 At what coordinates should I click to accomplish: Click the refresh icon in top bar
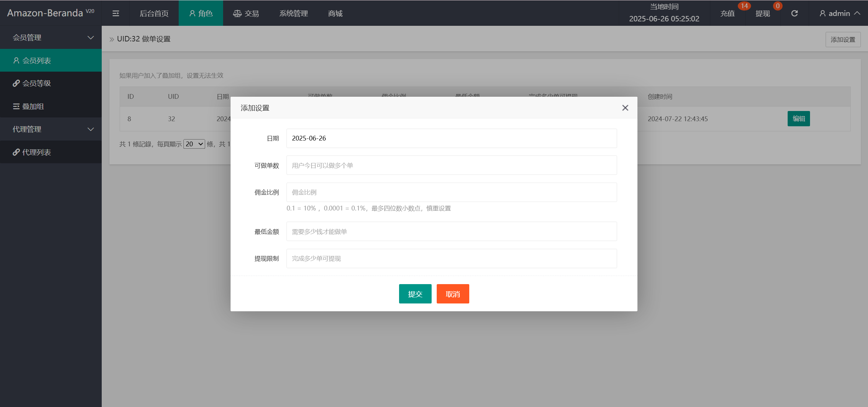pyautogui.click(x=794, y=13)
